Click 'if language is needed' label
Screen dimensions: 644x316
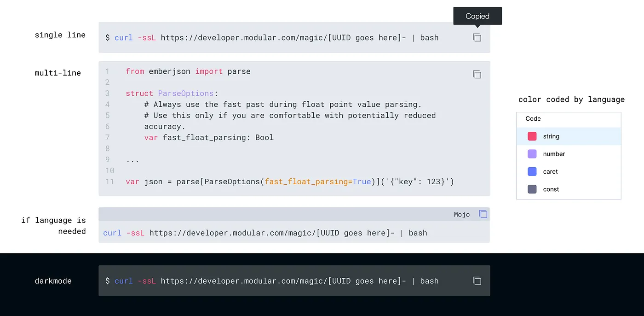point(53,226)
